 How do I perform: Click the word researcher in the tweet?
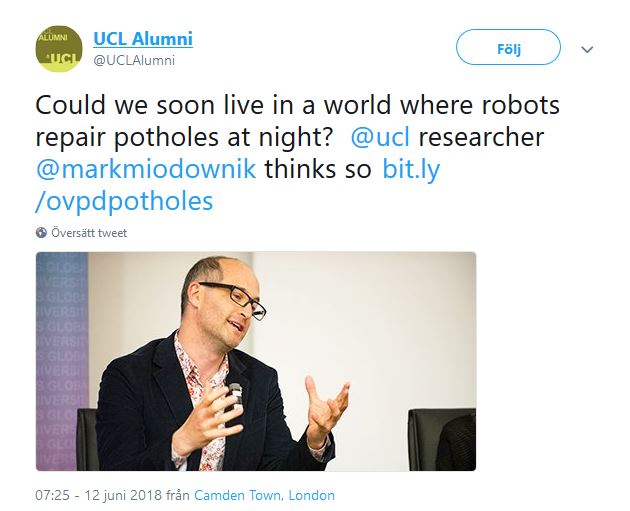click(x=481, y=137)
